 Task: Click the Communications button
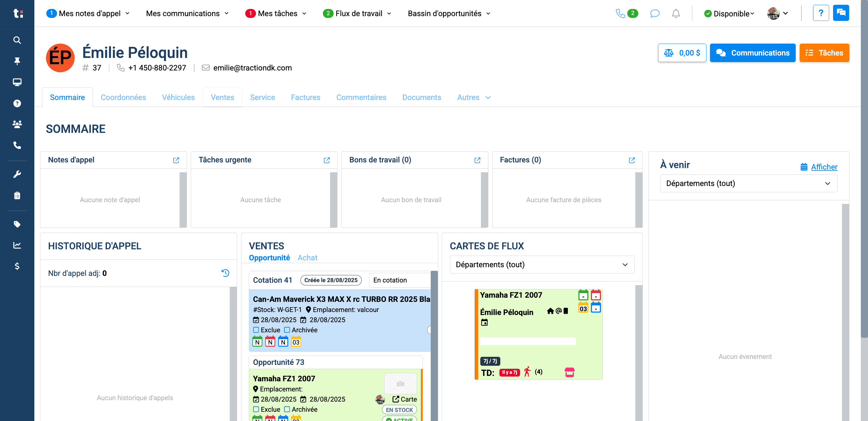(x=752, y=53)
